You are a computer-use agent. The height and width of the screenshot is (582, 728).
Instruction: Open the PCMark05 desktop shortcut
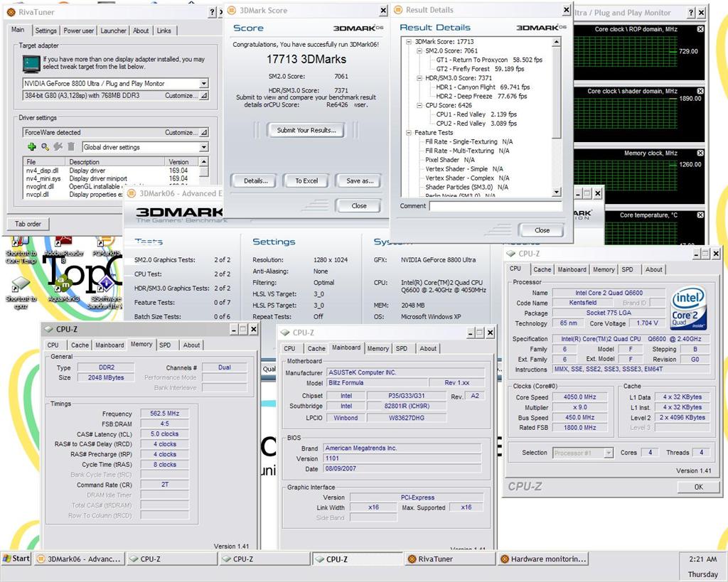[x=107, y=247]
